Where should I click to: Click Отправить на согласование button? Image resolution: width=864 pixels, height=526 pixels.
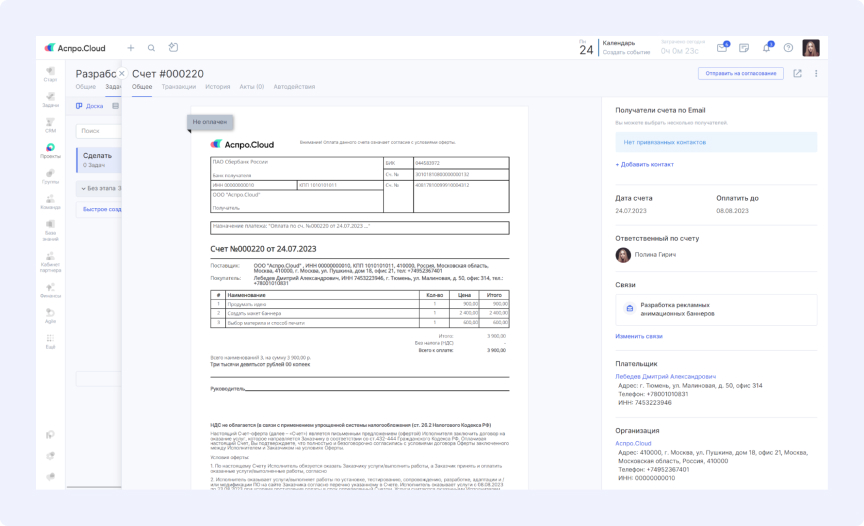pyautogui.click(x=741, y=73)
